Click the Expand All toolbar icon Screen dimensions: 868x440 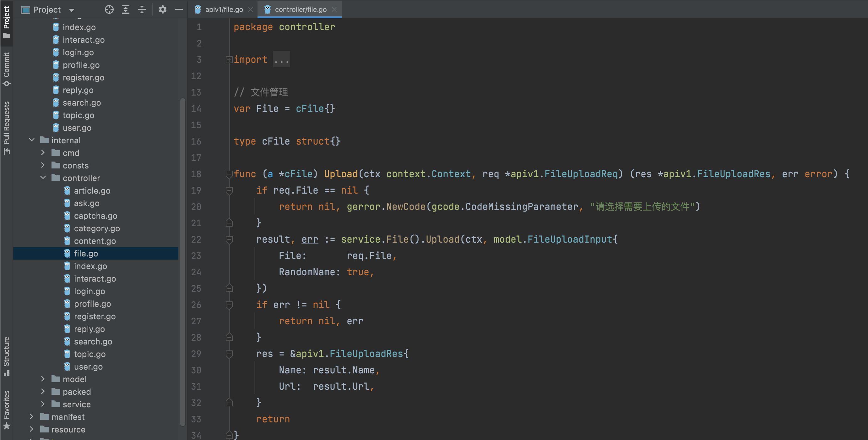(125, 9)
